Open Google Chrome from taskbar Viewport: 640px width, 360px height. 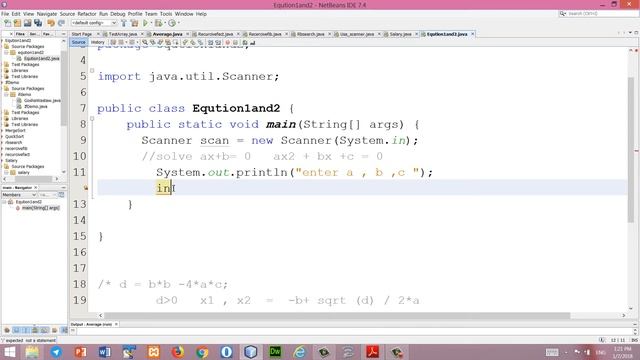pyautogui.click(x=202, y=352)
